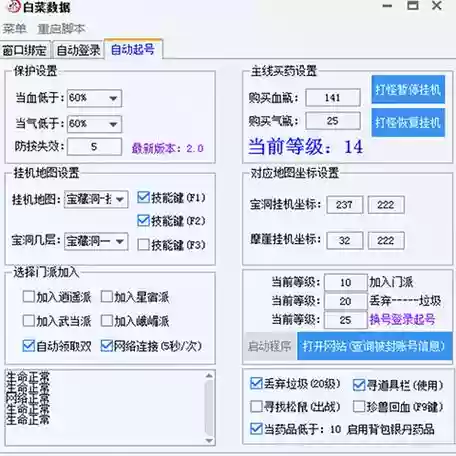Toggle 丢弃垃圾 (20级) checkbox
456x456 pixels.
pos(256,384)
